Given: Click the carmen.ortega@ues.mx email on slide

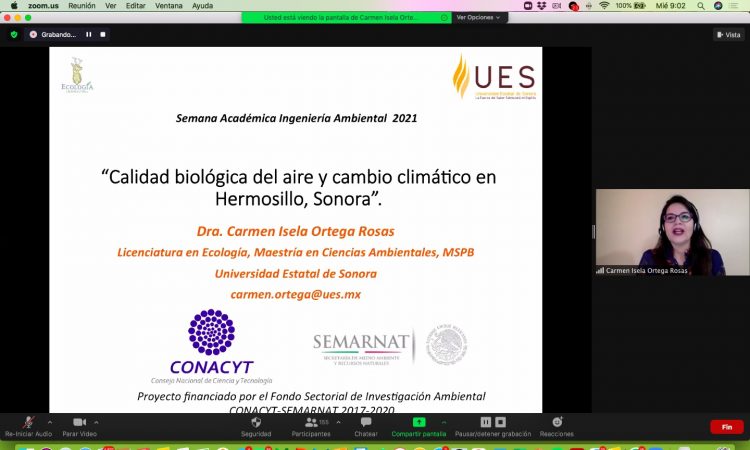Looking at the screenshot, I should coord(296,295).
